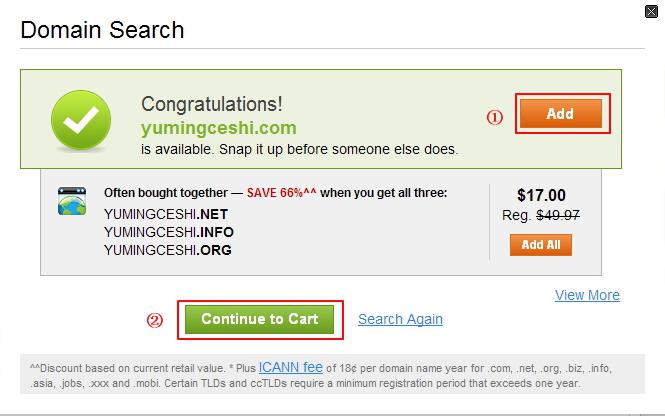Select the YUMINGCESHI.INFO domain entry

[x=169, y=232]
